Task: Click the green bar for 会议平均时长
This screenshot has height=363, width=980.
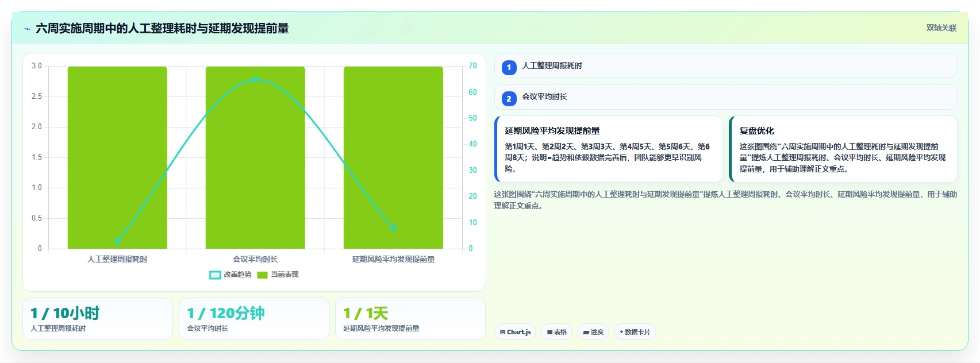Action: coord(255,157)
